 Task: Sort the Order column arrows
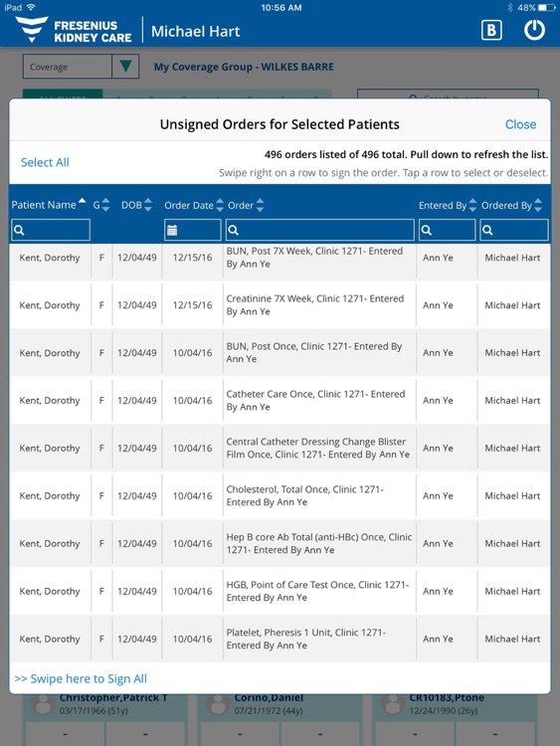click(x=260, y=205)
